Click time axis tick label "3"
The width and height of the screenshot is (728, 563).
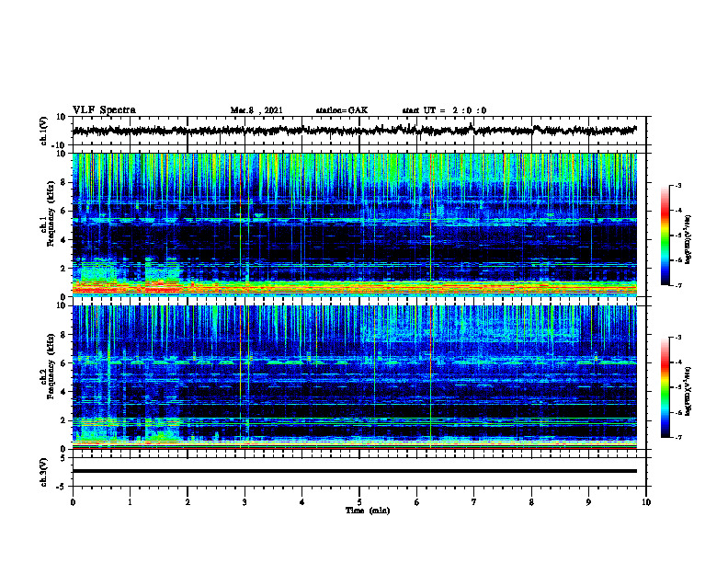click(245, 502)
